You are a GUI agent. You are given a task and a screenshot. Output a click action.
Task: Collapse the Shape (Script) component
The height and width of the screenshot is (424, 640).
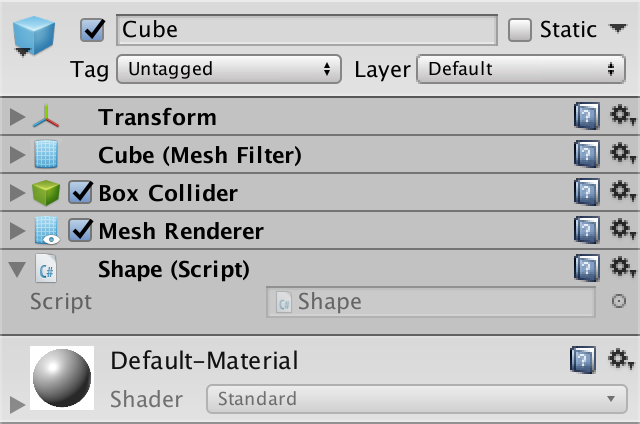17,270
